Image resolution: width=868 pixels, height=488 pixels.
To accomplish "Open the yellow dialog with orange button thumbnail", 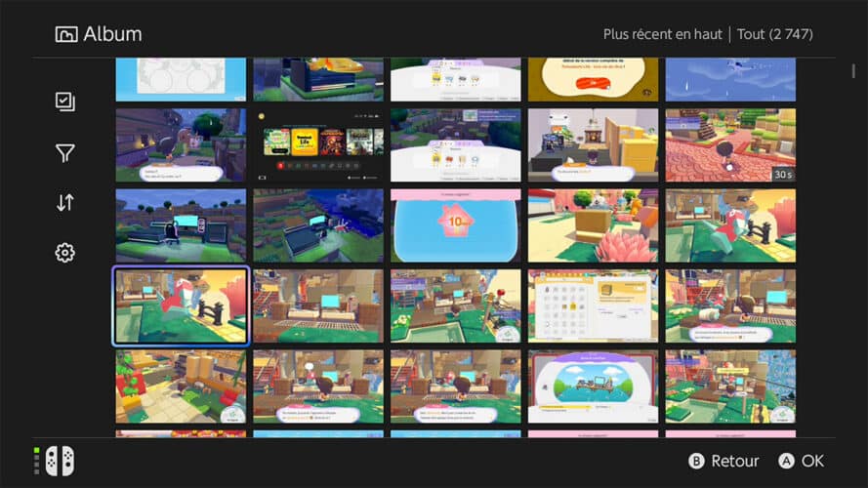I will pos(593,79).
